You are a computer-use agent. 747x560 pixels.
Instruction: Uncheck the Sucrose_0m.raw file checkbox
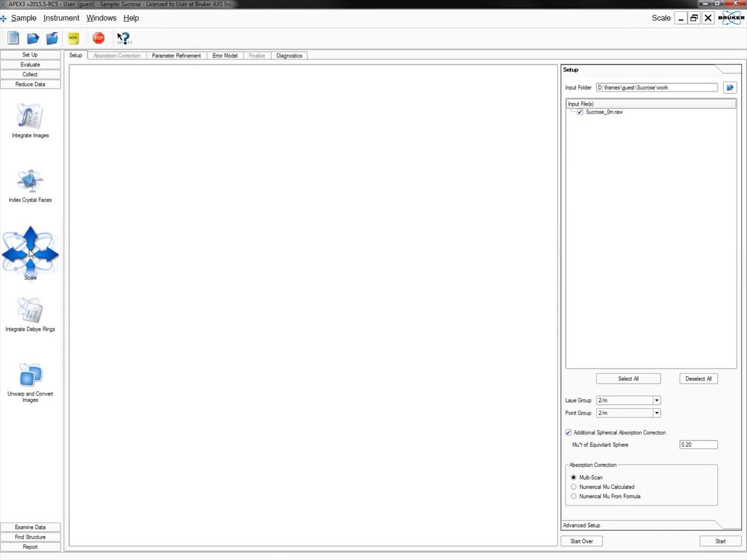pos(580,112)
